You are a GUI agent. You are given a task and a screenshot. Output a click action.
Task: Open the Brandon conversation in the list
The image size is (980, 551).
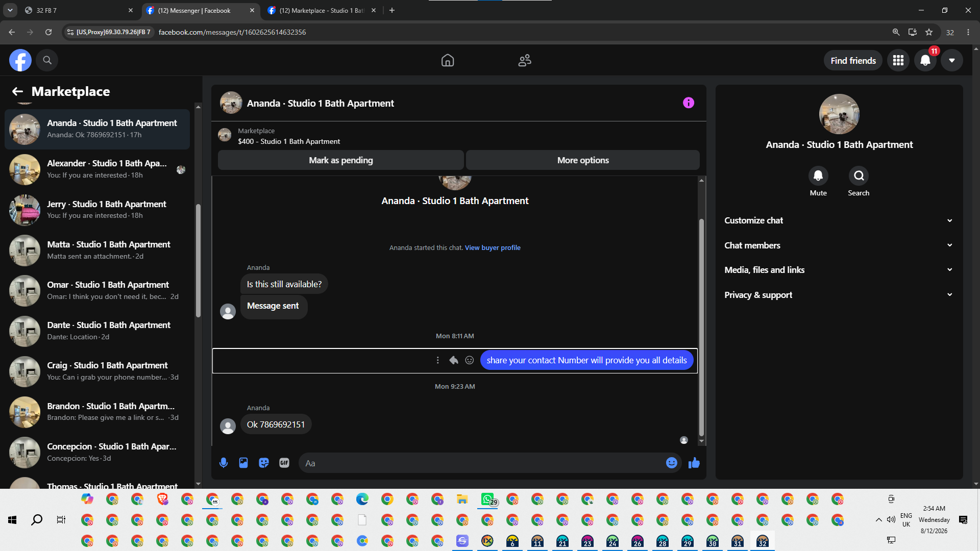point(97,411)
